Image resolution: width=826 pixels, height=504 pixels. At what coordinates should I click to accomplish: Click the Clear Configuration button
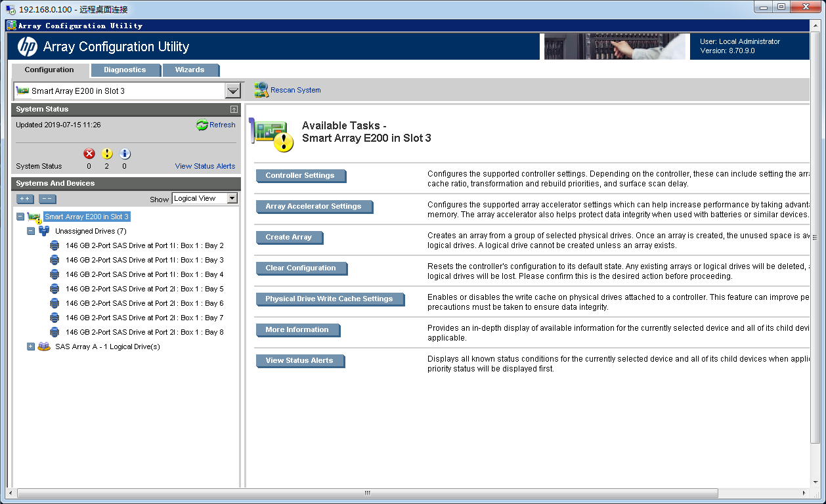click(301, 268)
